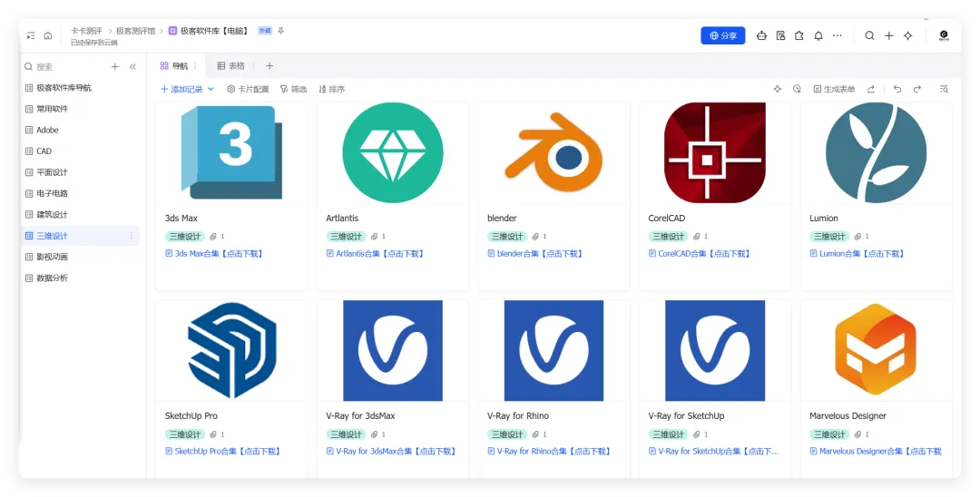Image resolution: width=980 pixels, height=497 pixels.
Task: Open options dots on the 导航 tab
Action: (x=195, y=65)
